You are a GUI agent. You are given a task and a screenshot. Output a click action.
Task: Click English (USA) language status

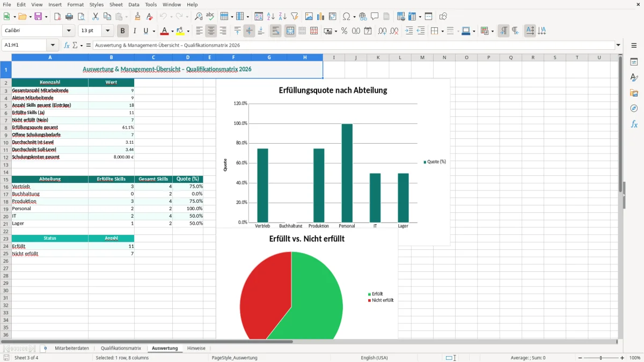click(374, 358)
